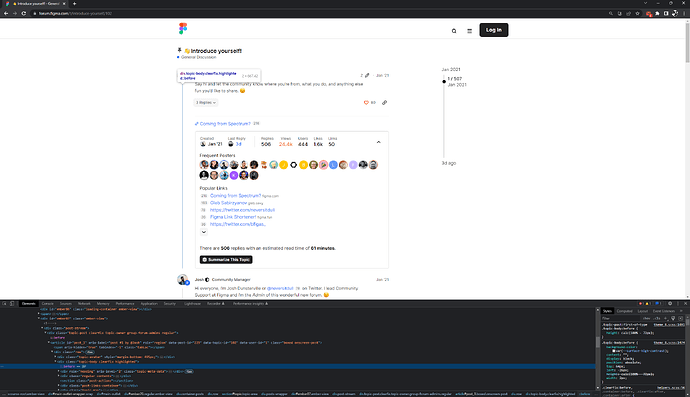Close the 'Introduce yourself' browser tab
The height and width of the screenshot is (397, 690).
(x=64, y=4)
